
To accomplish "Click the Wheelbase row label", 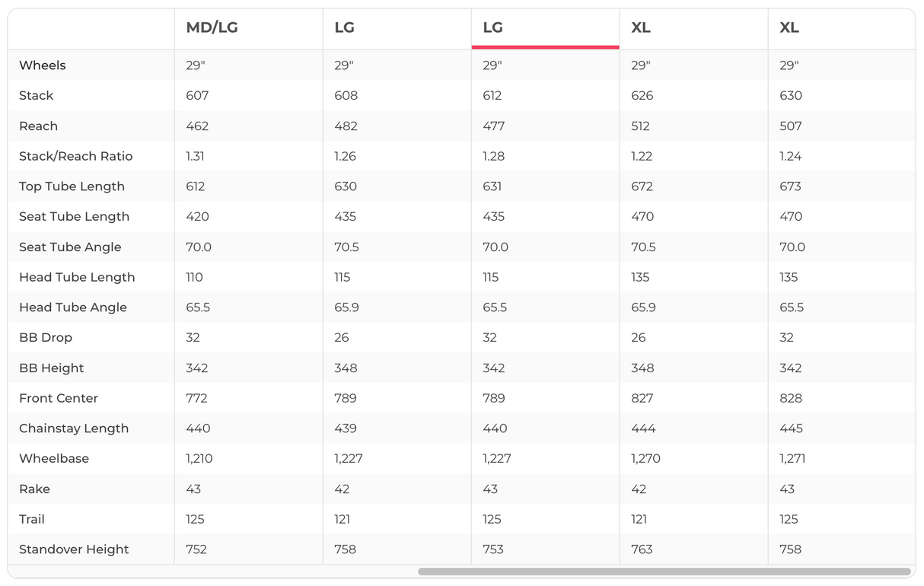I will coord(54,459).
